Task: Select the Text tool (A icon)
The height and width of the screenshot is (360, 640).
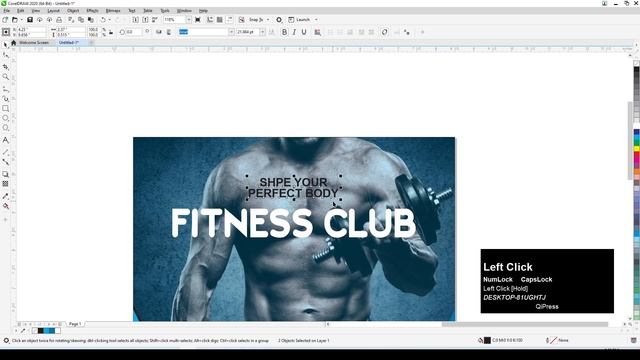Action: tap(6, 140)
